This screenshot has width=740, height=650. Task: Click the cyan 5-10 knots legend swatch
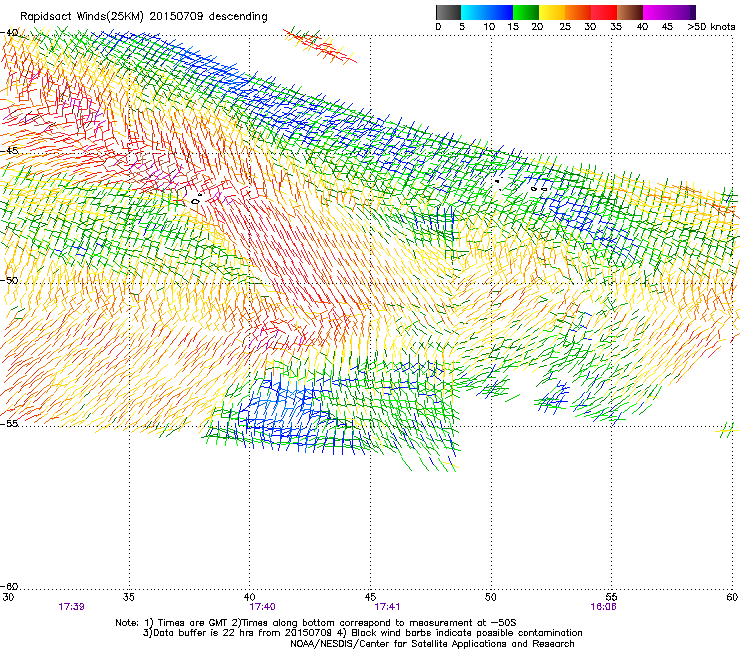(x=474, y=12)
